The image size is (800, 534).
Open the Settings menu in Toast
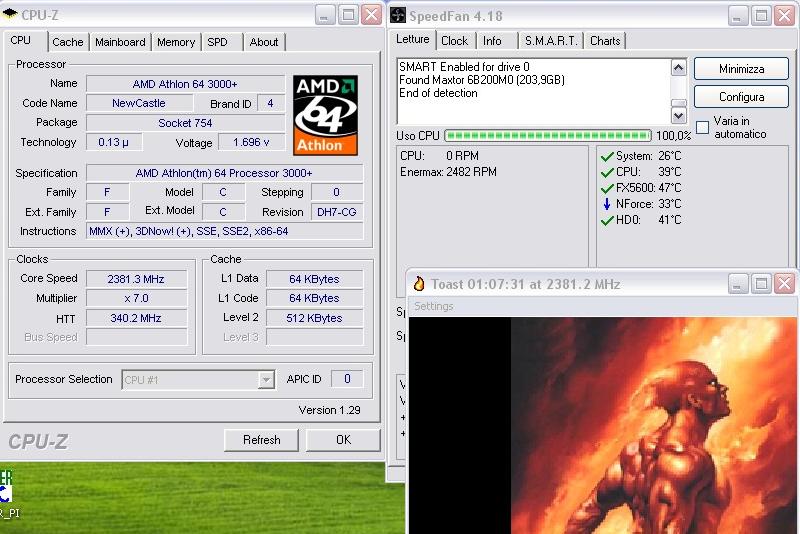click(x=434, y=306)
